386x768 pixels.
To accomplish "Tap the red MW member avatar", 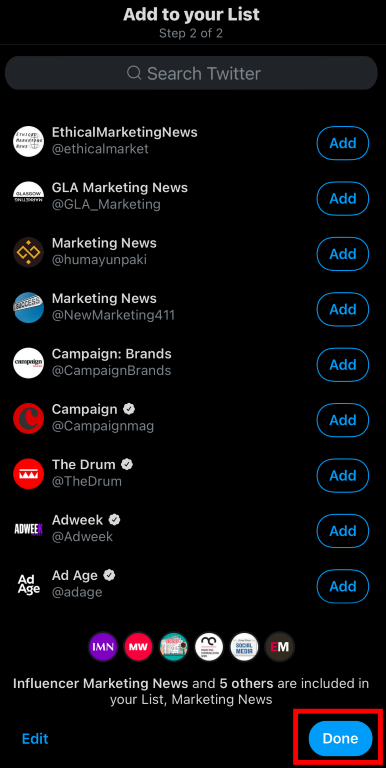I will pyautogui.click(x=139, y=647).
